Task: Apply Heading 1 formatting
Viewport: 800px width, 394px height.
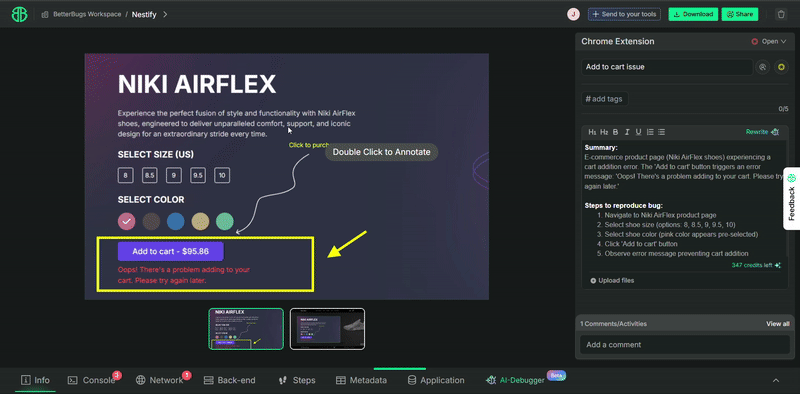Action: (x=592, y=132)
